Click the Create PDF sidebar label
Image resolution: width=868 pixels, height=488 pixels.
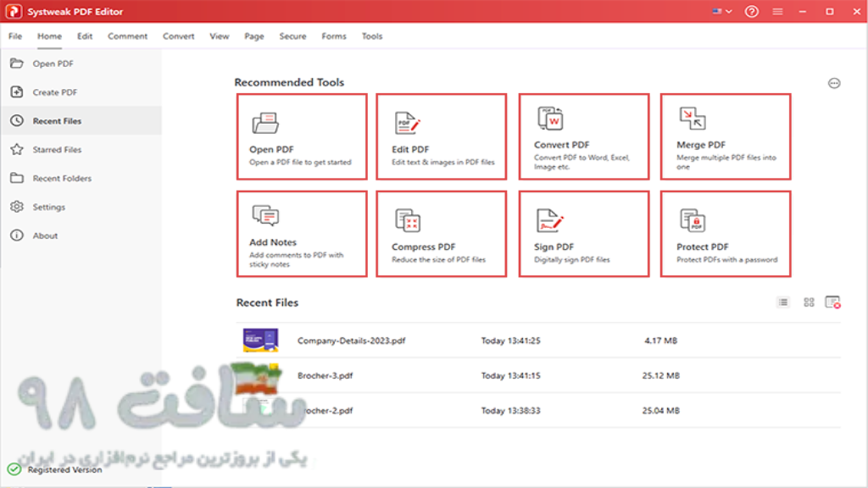(55, 92)
